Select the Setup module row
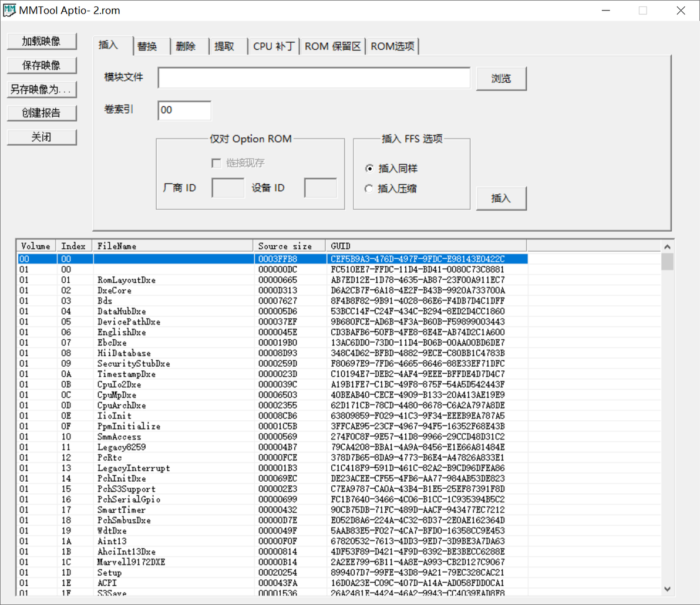Screen dimensions: 700x605 pyautogui.click(x=272, y=572)
